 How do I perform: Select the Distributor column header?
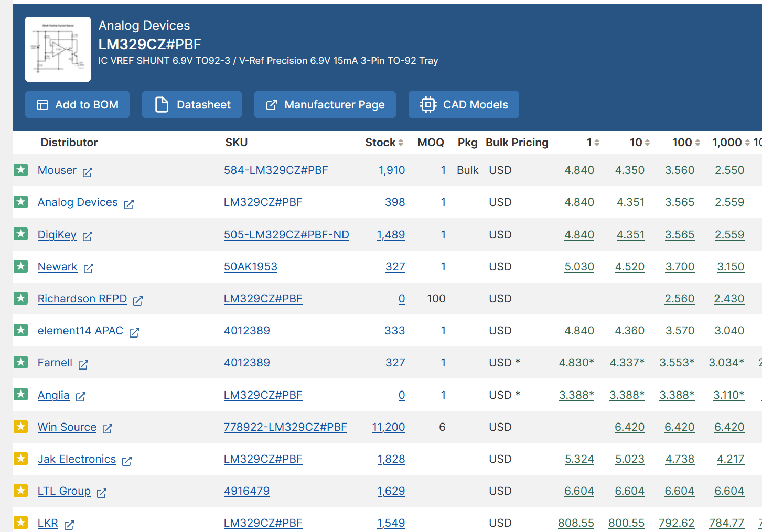pos(69,143)
